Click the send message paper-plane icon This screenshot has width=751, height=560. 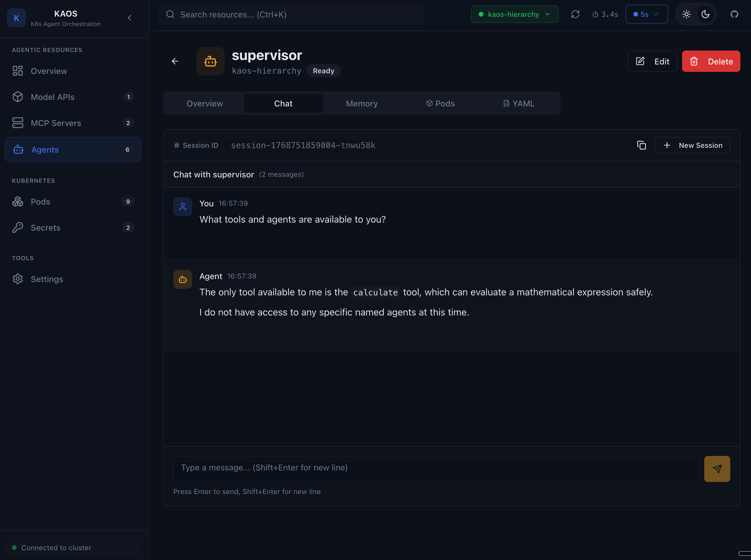[x=717, y=469]
